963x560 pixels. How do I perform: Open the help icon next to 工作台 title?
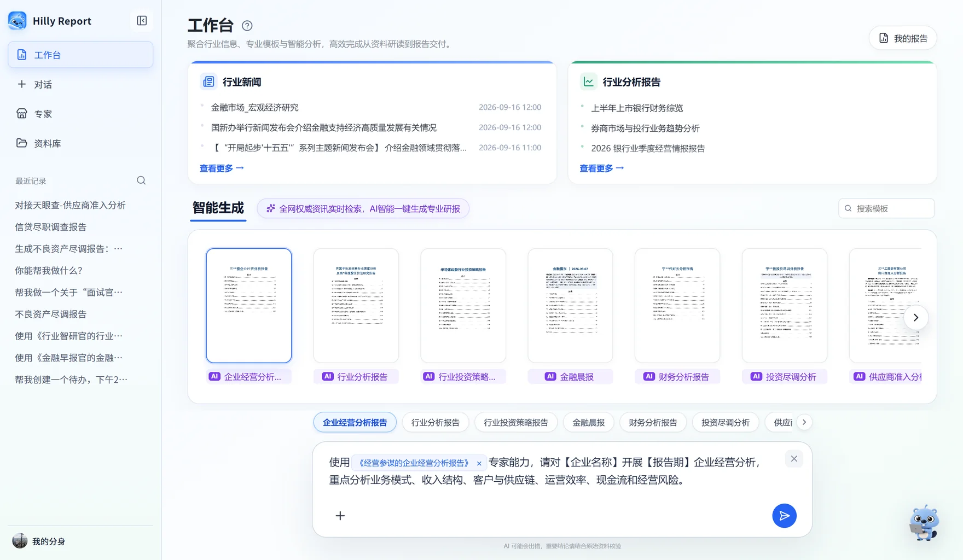247,26
